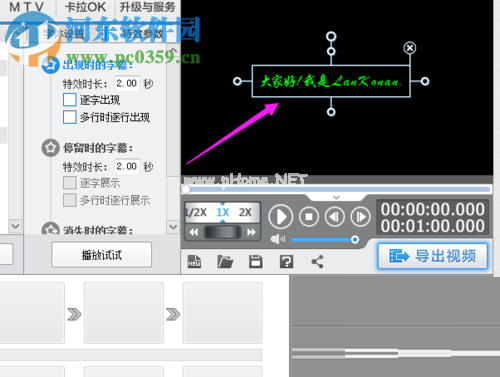The width and height of the screenshot is (500, 377).
Task: Create a new project file
Action: pos(194,262)
